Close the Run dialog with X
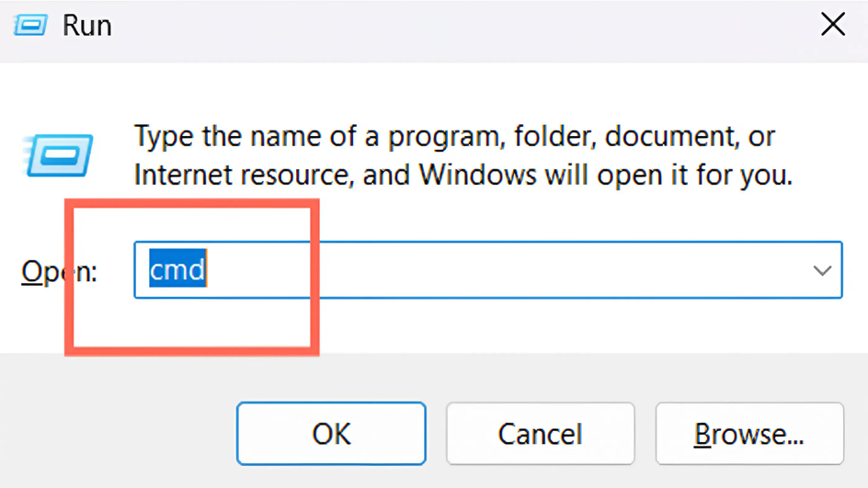This screenshot has height=488, width=868. [832, 25]
